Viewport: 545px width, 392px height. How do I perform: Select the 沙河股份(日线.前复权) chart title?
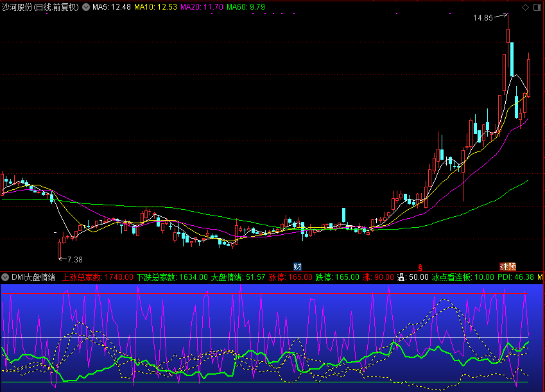click(40, 7)
